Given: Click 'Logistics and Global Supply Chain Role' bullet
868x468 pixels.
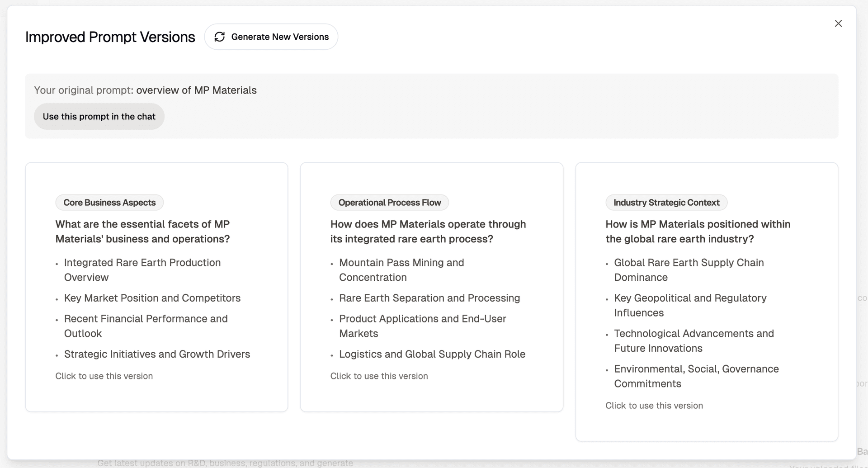Looking at the screenshot, I should [432, 354].
